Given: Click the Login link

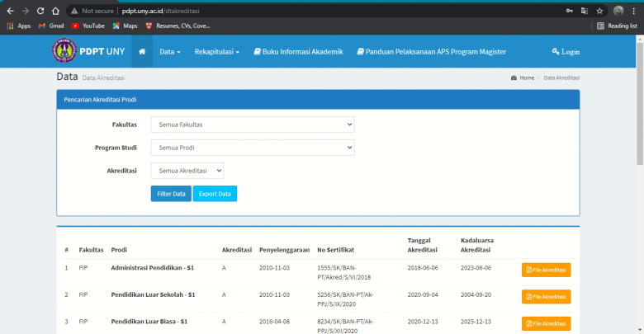Looking at the screenshot, I should click(x=566, y=52).
